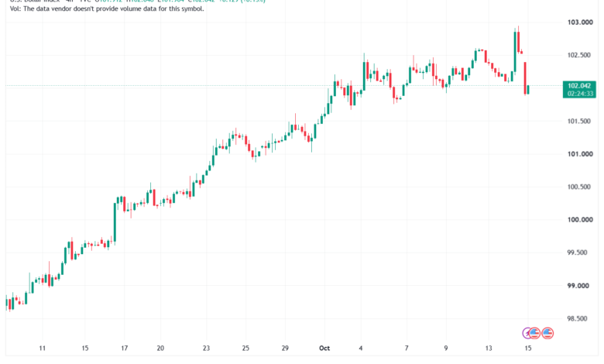Click the current price label 102.042
604x364 pixels.
(x=579, y=85)
